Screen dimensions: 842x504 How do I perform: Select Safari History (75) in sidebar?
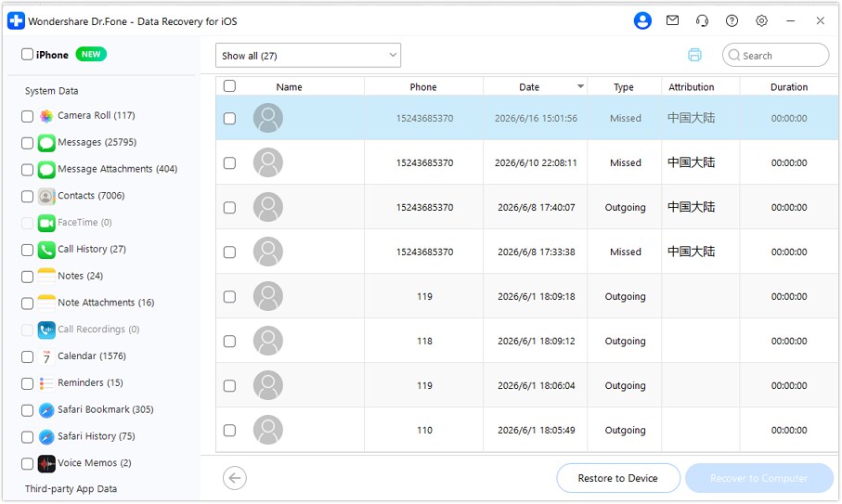[97, 436]
